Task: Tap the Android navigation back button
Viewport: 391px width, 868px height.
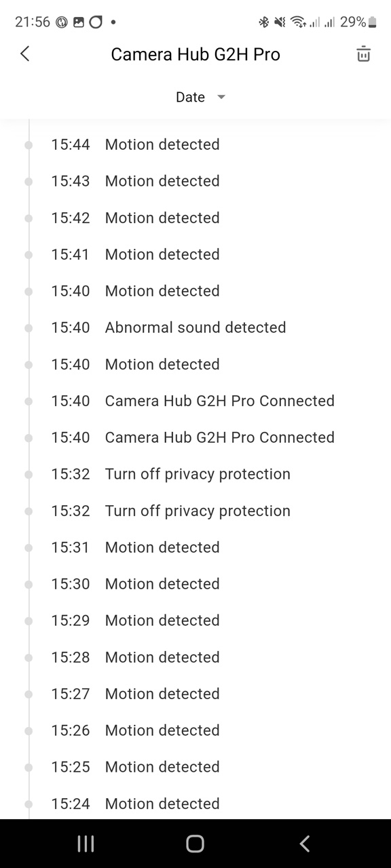Action: (304, 843)
